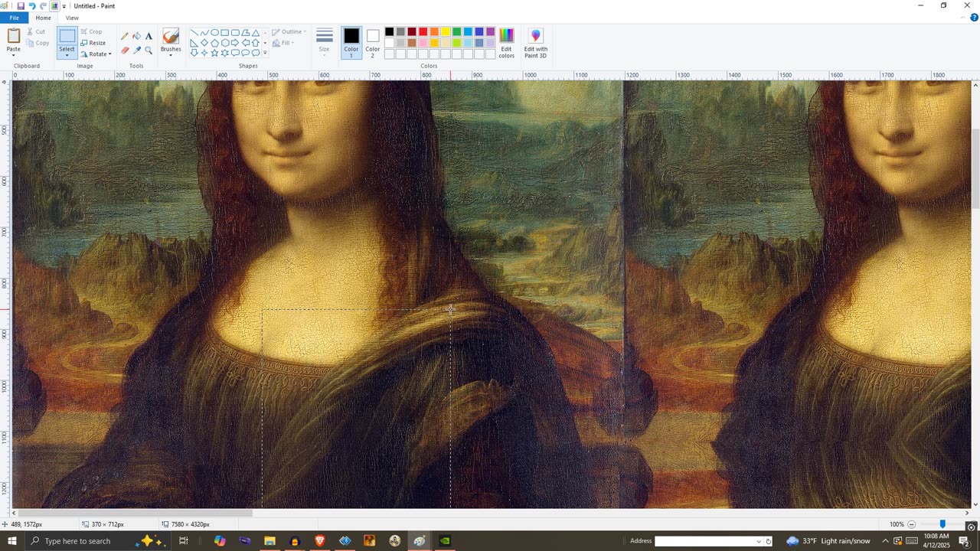Select the Pencil tool
This screenshot has height=551, width=980.
[x=124, y=36]
